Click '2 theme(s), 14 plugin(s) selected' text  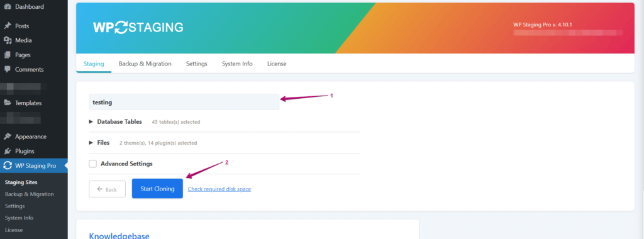coord(158,143)
